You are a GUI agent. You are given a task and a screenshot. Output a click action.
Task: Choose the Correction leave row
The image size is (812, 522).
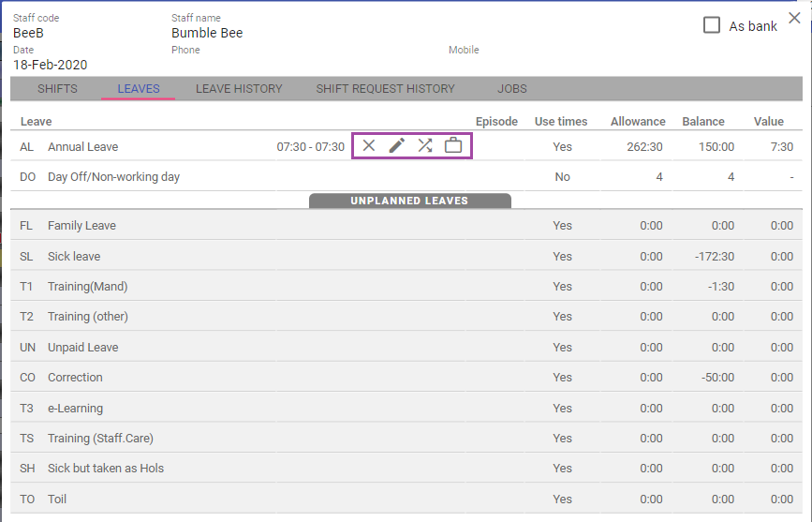coord(75,378)
